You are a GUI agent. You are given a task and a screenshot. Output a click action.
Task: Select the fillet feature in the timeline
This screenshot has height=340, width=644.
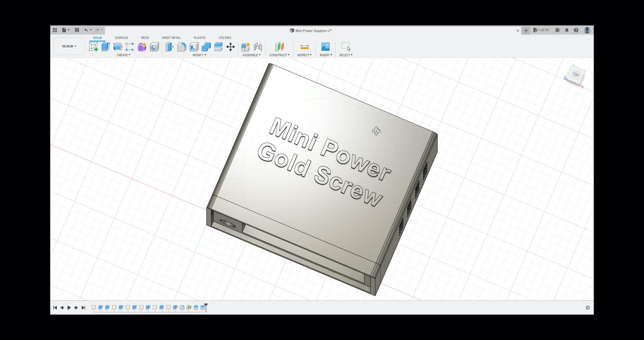(182, 307)
